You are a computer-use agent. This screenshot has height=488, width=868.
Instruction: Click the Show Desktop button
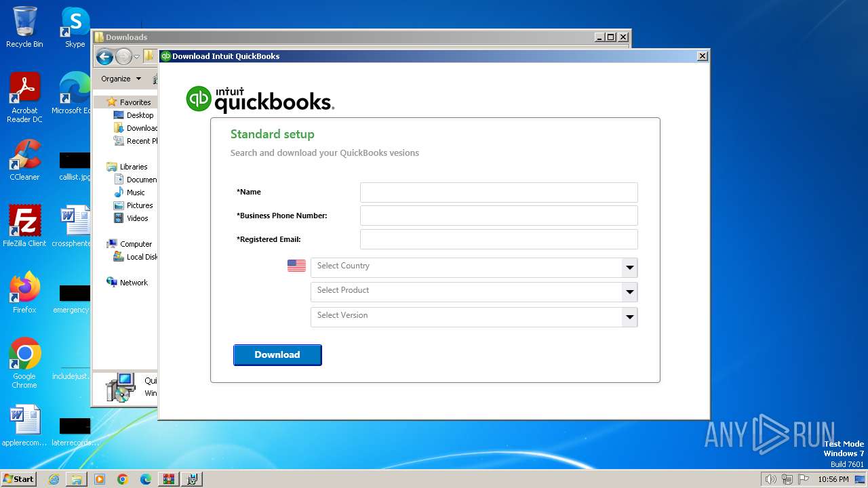click(861, 479)
